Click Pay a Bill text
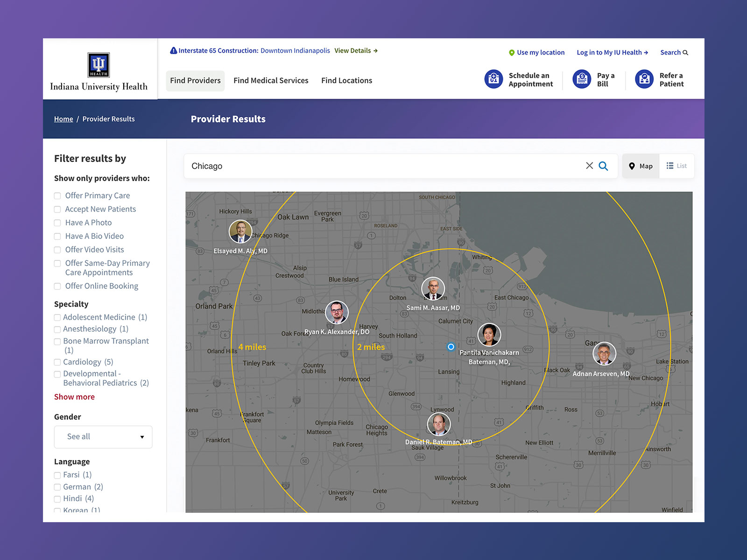 click(606, 80)
